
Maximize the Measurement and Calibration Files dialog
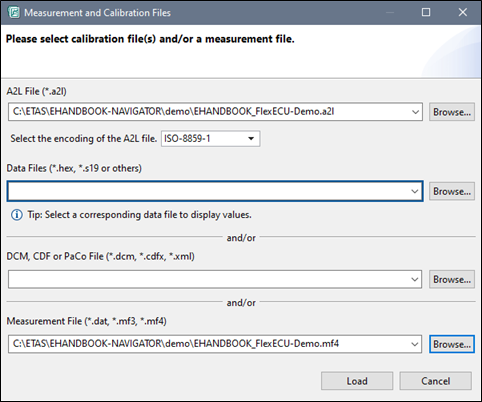(426, 12)
